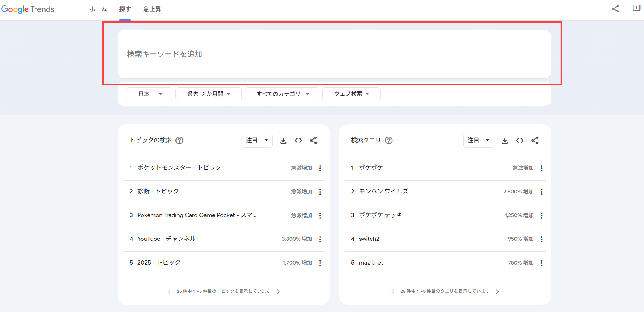644x312 pixels.
Task: Click the 2,800% 増加 value
Action: pos(518,192)
